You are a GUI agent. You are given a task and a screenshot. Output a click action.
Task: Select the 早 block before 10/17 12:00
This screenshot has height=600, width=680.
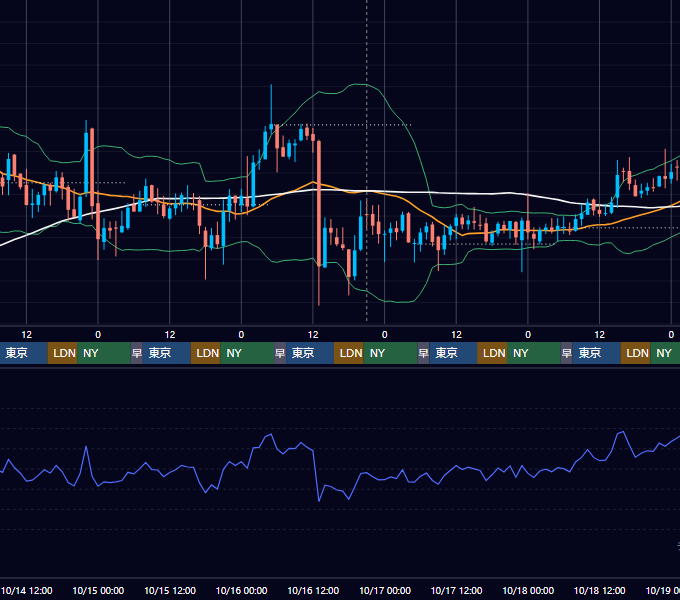point(423,353)
